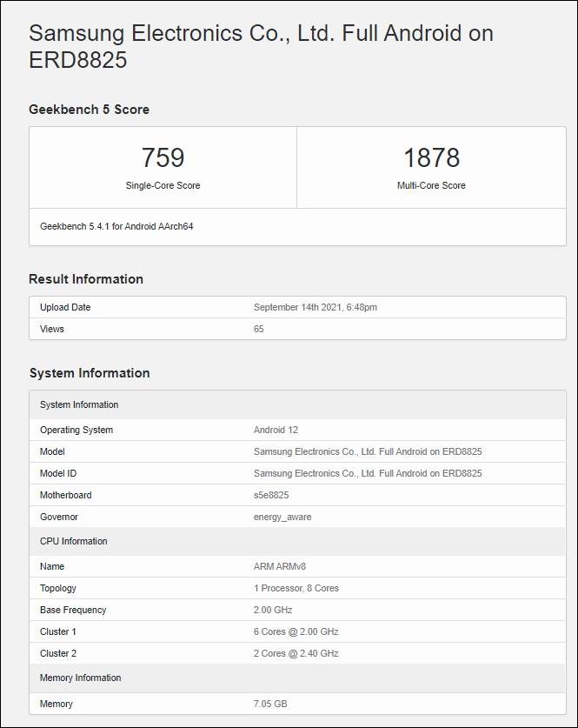The image size is (578, 728).
Task: Click the Governor label
Action: click(59, 518)
